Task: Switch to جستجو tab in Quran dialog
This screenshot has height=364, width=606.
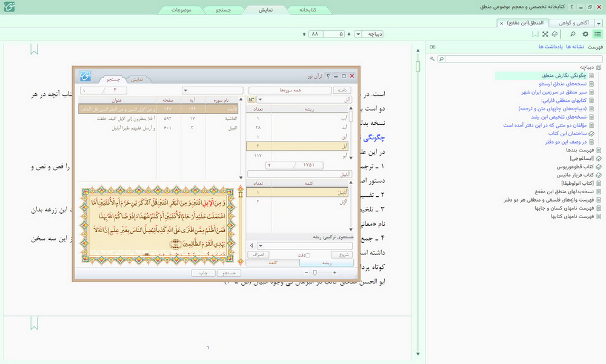Action: [x=113, y=79]
